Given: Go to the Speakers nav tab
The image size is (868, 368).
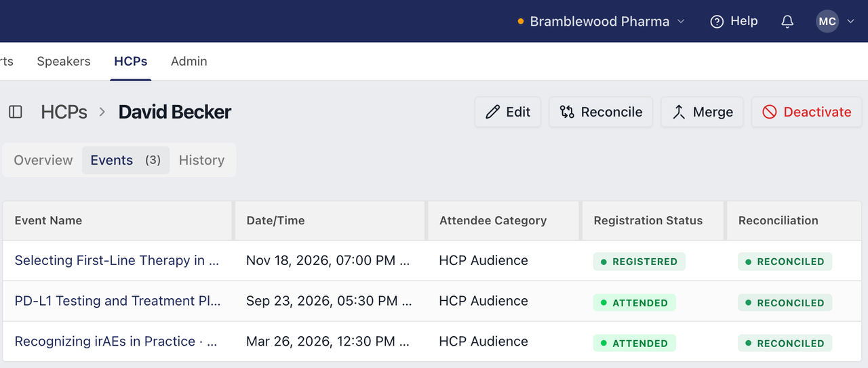Looking at the screenshot, I should [x=64, y=61].
